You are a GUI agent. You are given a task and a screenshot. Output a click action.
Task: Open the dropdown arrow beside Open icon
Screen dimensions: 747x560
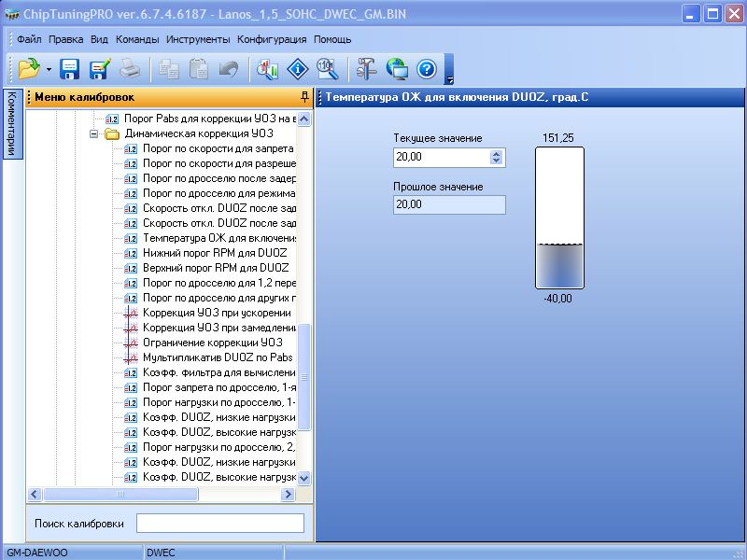49,69
